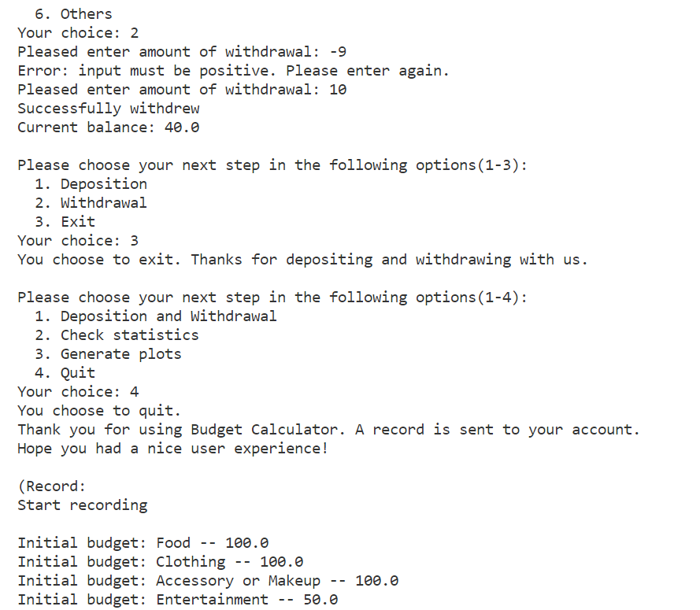The image size is (700, 610).
Task: Click the 'Your choice: 3' line
Action: [x=78, y=241]
